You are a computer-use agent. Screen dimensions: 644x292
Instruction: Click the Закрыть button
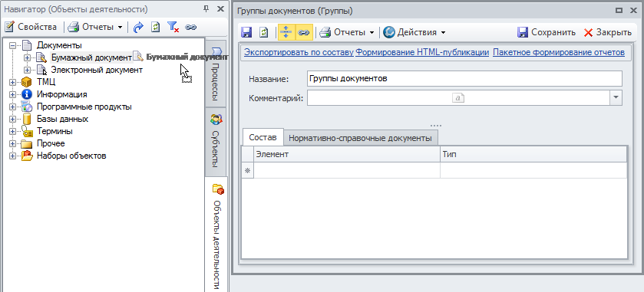[x=607, y=32]
